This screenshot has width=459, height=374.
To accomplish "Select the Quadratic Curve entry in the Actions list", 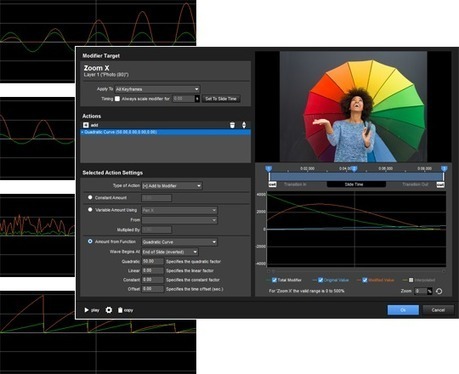I will click(x=166, y=132).
